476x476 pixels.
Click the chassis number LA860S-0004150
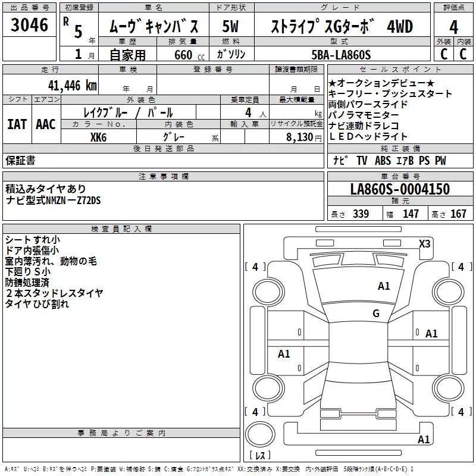(x=400, y=189)
